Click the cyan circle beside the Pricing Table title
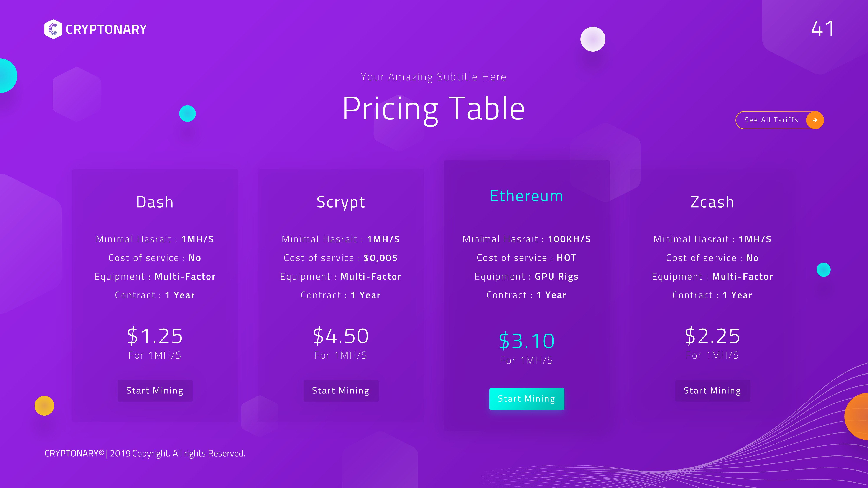868x488 pixels. pyautogui.click(x=187, y=113)
